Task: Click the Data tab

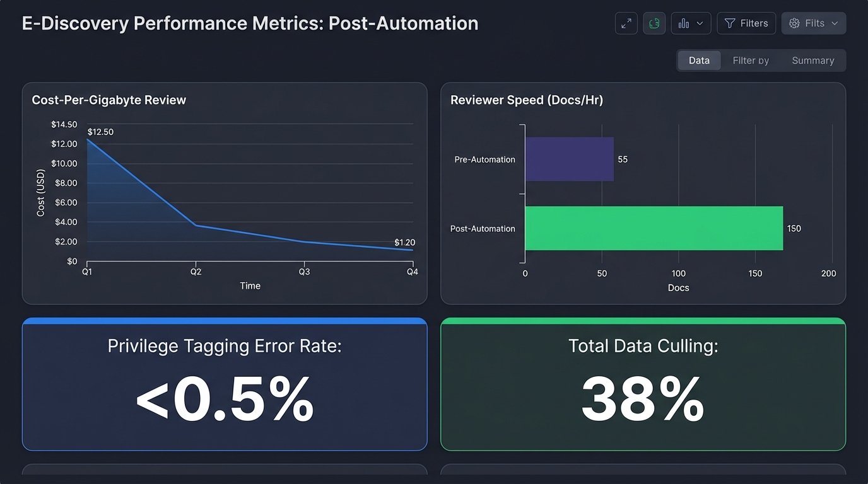Action: click(699, 60)
